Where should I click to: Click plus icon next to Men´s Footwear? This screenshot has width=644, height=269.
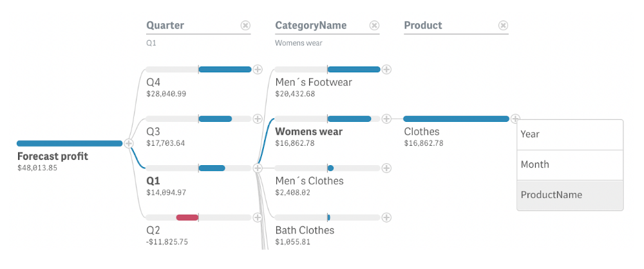[386, 70]
